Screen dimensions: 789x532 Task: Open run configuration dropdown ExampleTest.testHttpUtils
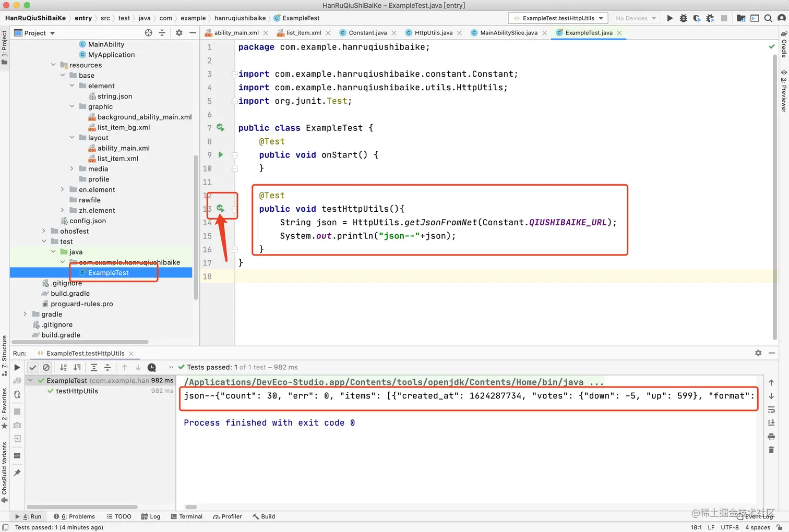click(x=558, y=18)
